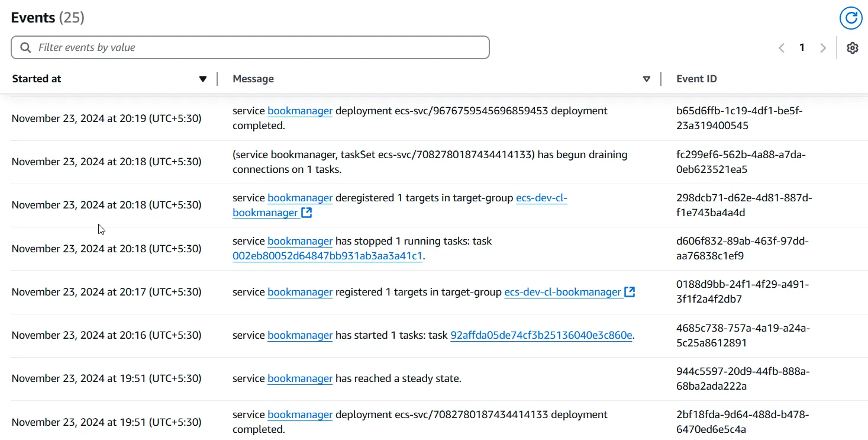Click the external link icon in the deregistered targets row
The height and width of the screenshot is (440, 868).
point(306,213)
